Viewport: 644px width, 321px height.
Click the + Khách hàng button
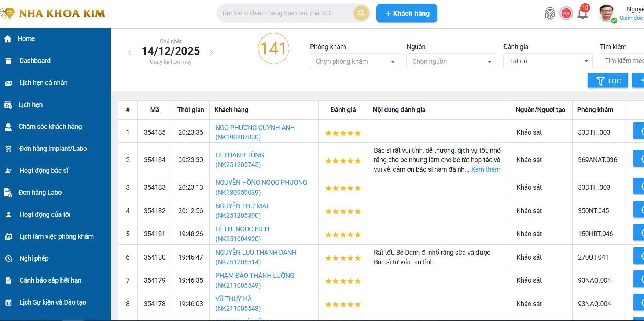click(406, 14)
